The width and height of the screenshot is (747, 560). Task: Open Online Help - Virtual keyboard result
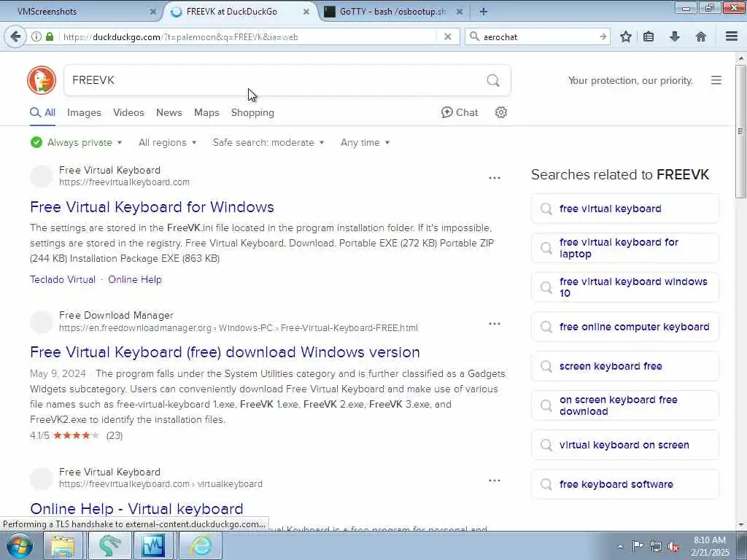pos(136,508)
